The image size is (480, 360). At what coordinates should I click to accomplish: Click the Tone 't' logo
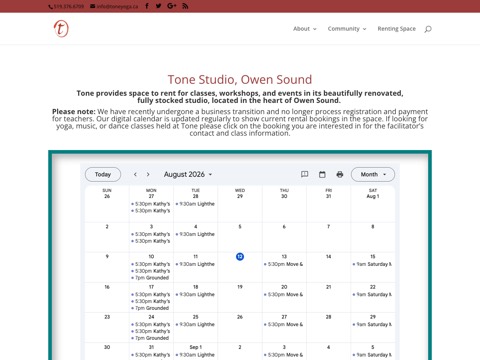(61, 28)
